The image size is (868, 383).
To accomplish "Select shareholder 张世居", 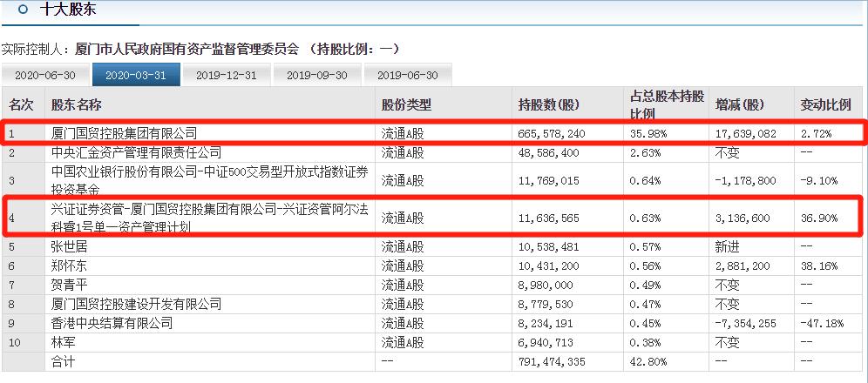I will pos(69,247).
